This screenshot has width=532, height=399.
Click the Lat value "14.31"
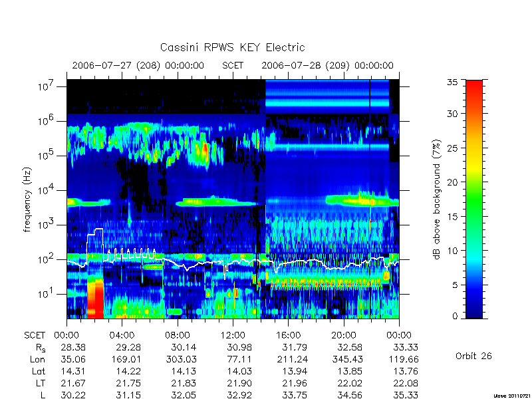73,371
